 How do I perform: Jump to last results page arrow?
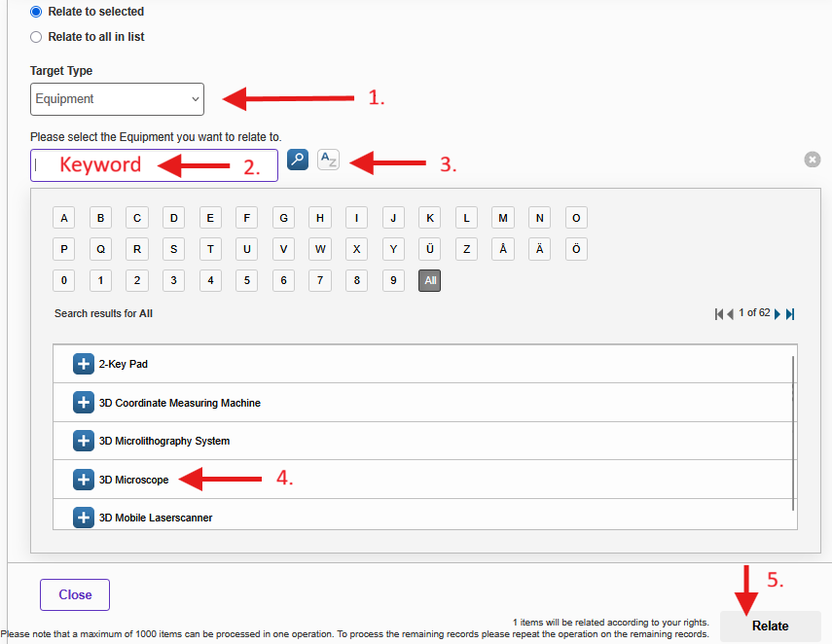(790, 314)
